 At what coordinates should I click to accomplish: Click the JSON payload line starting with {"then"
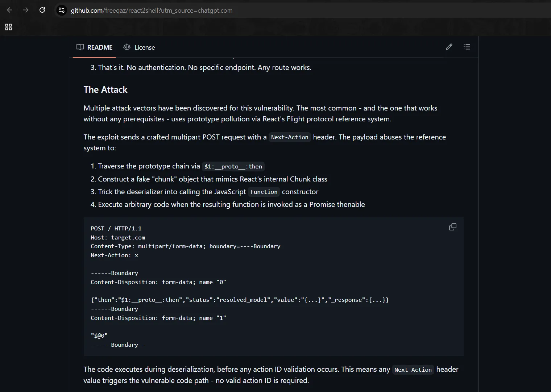pyautogui.click(x=240, y=300)
